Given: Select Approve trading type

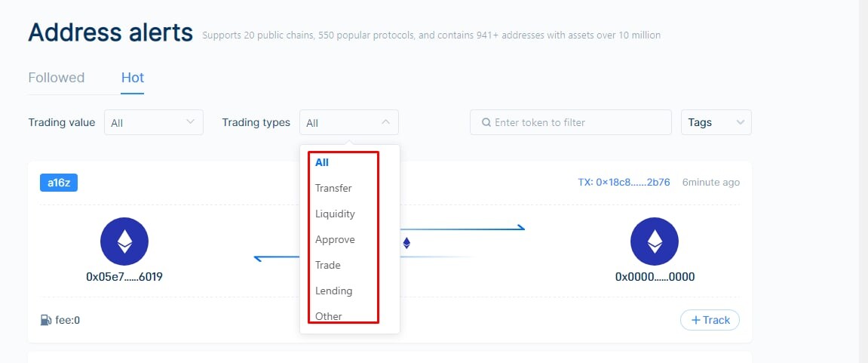Looking at the screenshot, I should click(x=335, y=239).
